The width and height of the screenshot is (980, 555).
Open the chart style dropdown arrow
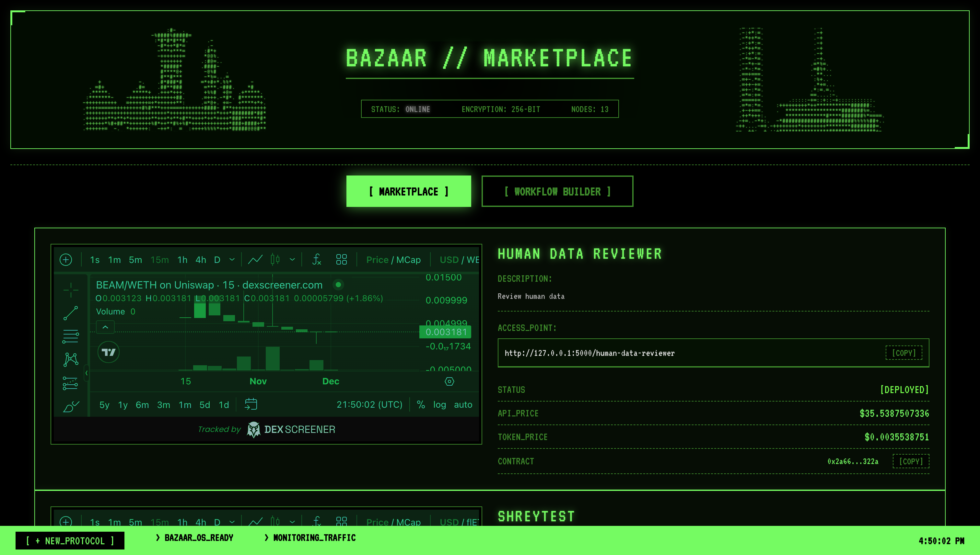tap(292, 260)
